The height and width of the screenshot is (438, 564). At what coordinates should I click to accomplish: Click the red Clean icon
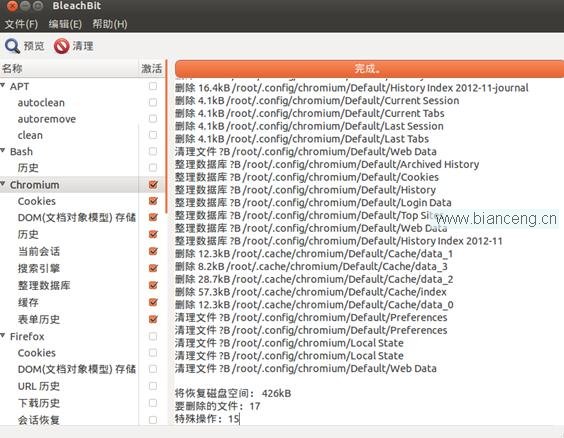[62, 46]
